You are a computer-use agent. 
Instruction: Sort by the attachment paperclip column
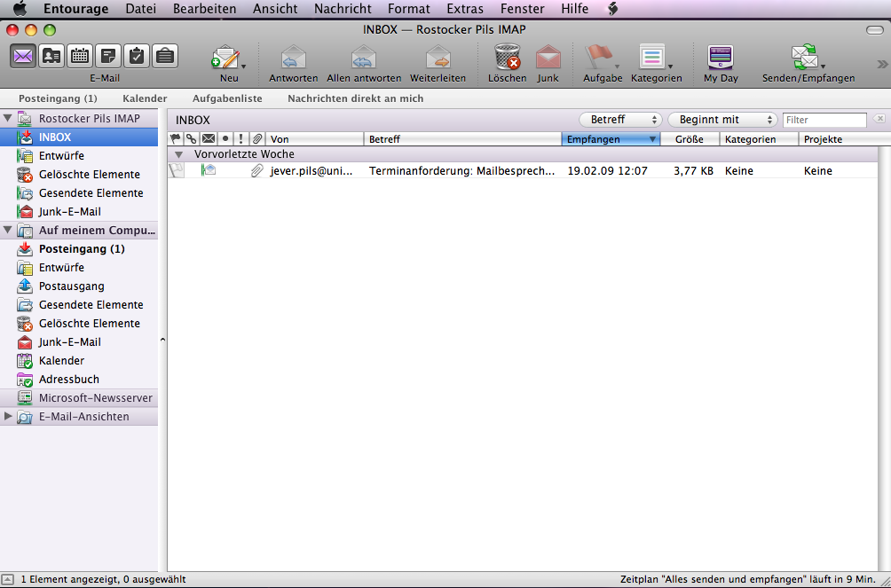click(257, 139)
